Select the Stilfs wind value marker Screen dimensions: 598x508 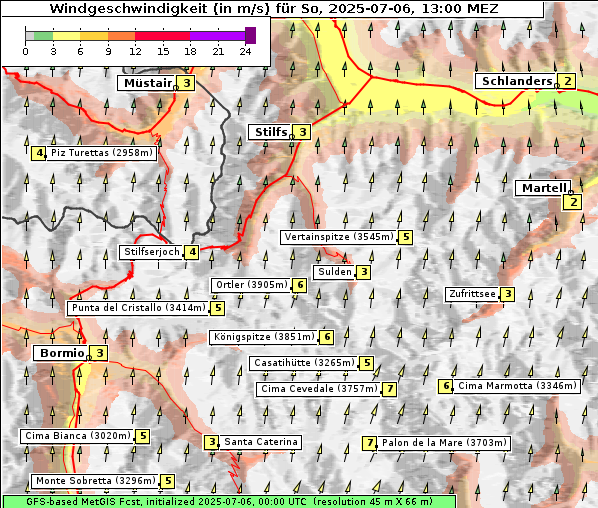(x=302, y=132)
